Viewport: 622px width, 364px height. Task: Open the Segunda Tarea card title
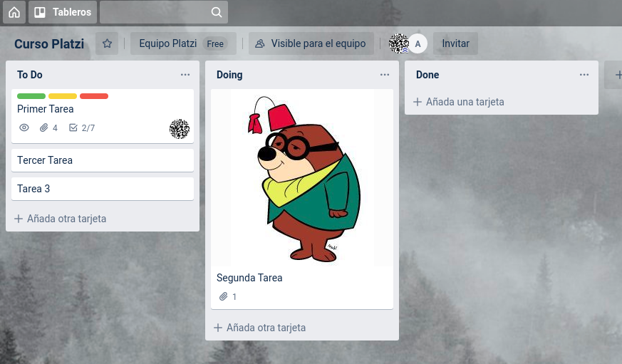coord(249,278)
